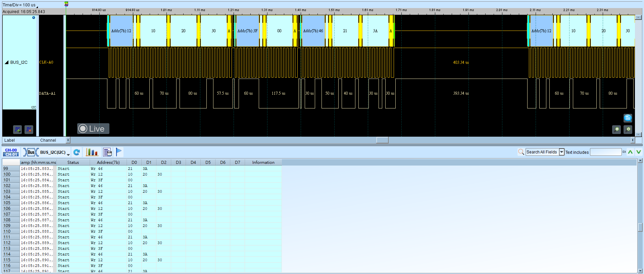Open the statistics bar chart icon
This screenshot has width=644, height=274.
92,152
